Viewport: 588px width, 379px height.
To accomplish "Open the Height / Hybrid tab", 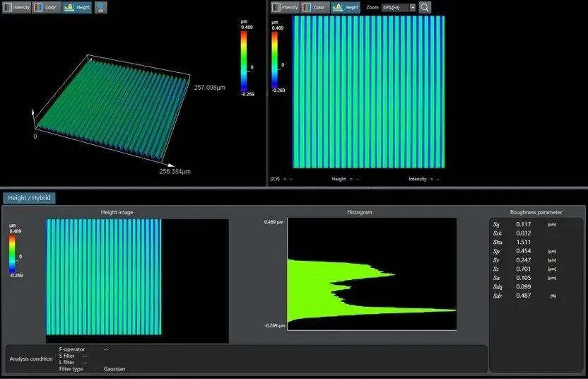I will [x=29, y=198].
